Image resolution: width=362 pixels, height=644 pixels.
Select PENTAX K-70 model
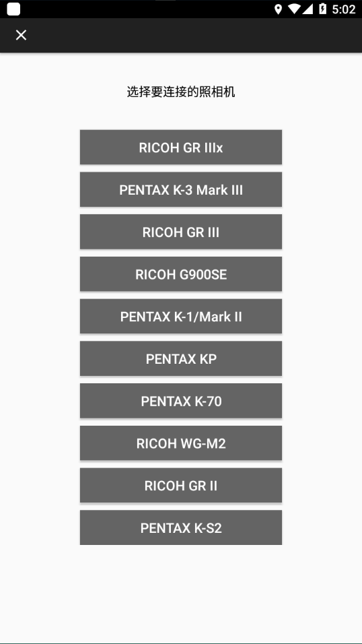(181, 401)
